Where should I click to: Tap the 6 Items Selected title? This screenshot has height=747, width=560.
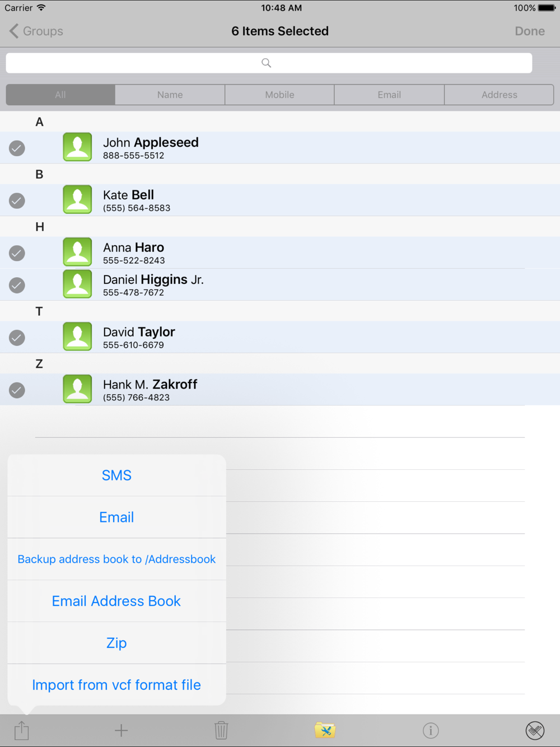(280, 31)
